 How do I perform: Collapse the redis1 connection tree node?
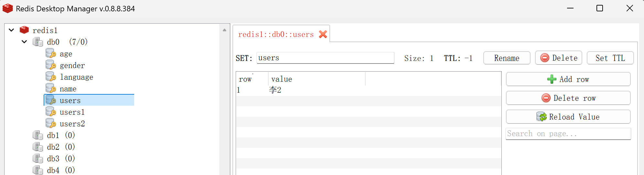(x=11, y=30)
